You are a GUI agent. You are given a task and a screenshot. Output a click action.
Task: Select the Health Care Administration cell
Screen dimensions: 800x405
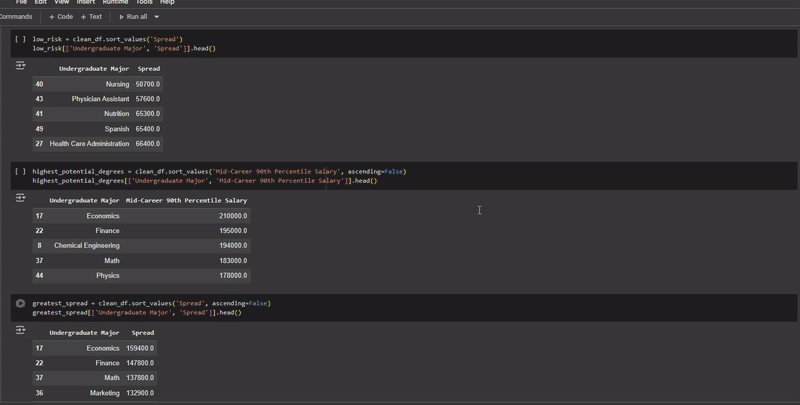(x=89, y=144)
